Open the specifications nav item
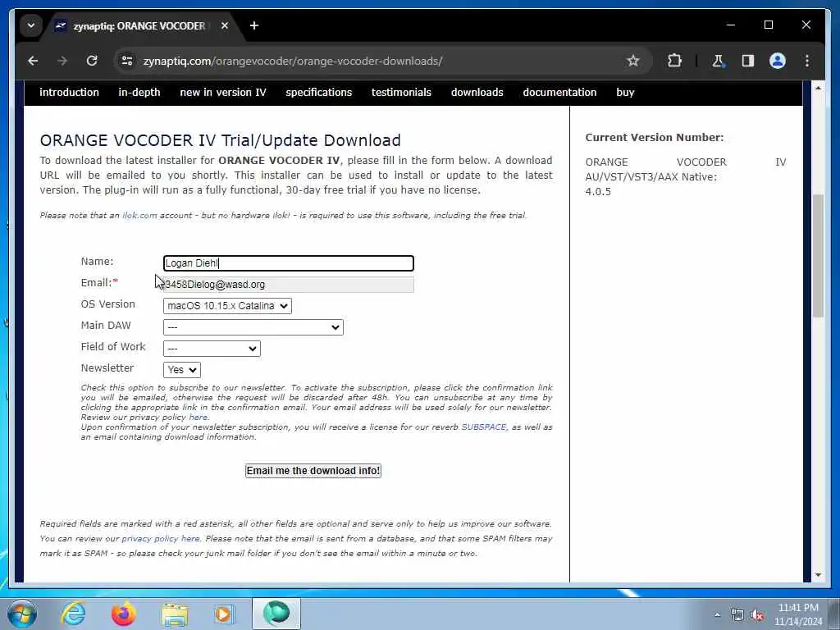Screen dimensions: 840x630 (x=319, y=92)
